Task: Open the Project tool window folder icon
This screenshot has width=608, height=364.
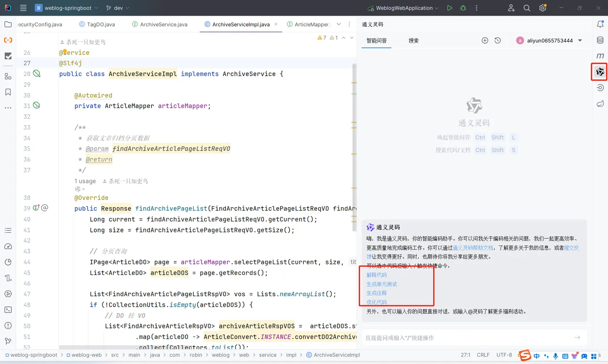Action: click(x=8, y=24)
